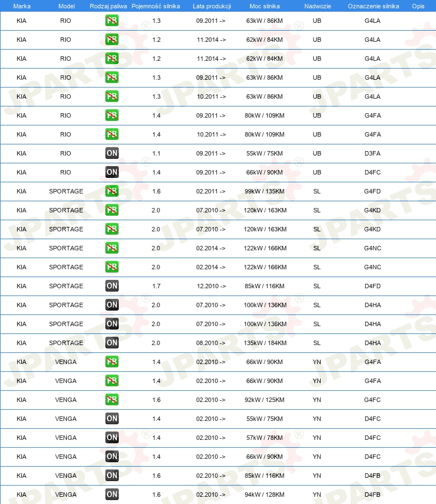Click the D4FB code in the 94kW row
Viewport: 436px width, 504px height.
pyautogui.click(x=372, y=495)
